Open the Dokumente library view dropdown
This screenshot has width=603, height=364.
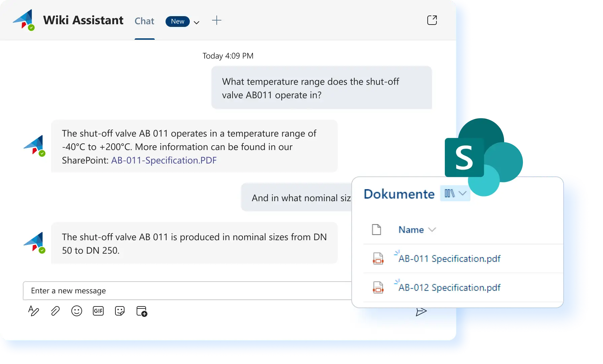coord(455,193)
